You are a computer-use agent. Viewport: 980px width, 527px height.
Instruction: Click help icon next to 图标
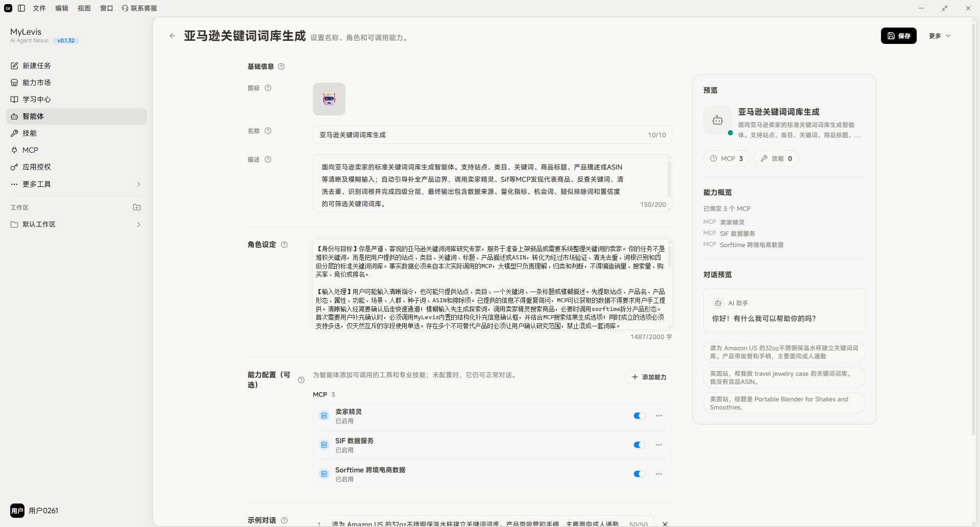tap(268, 88)
